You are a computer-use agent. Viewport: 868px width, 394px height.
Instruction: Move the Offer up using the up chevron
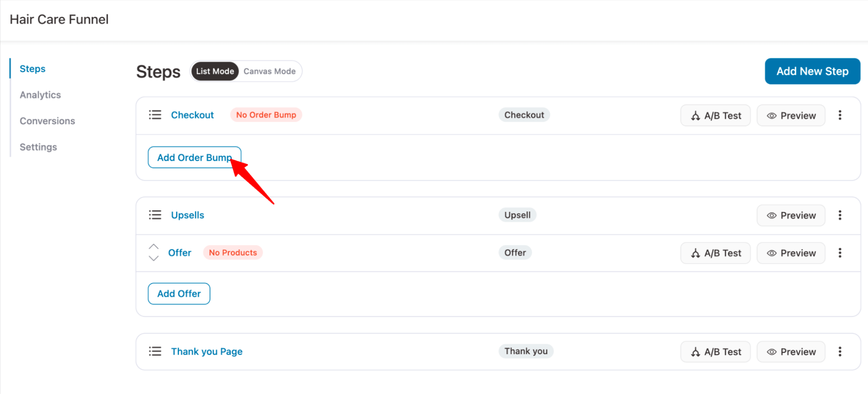154,246
